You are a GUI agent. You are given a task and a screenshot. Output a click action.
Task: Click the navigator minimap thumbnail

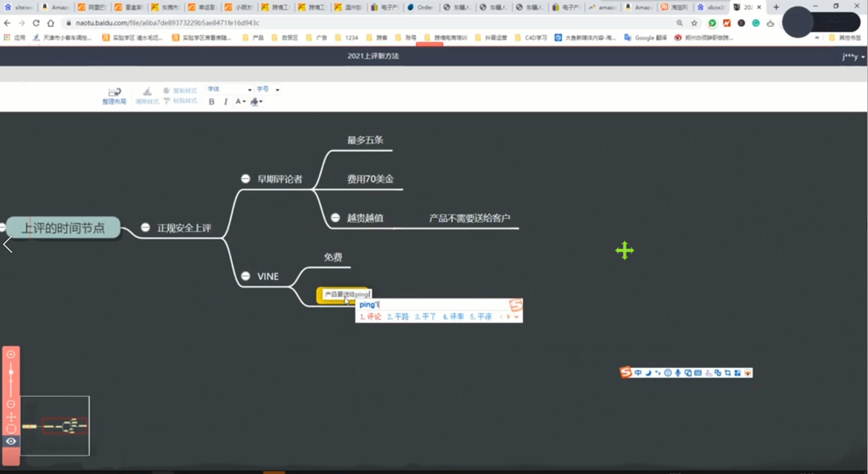coord(55,426)
